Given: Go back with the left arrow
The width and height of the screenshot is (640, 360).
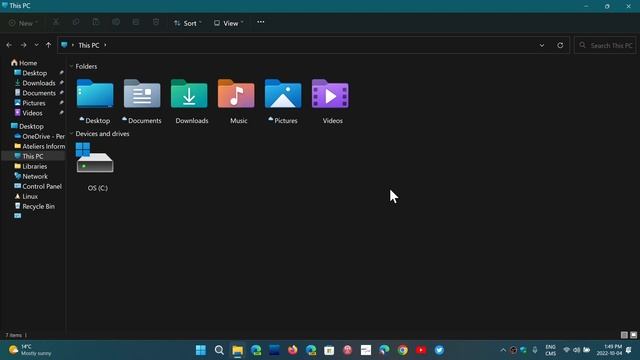Looking at the screenshot, I should coord(9,45).
